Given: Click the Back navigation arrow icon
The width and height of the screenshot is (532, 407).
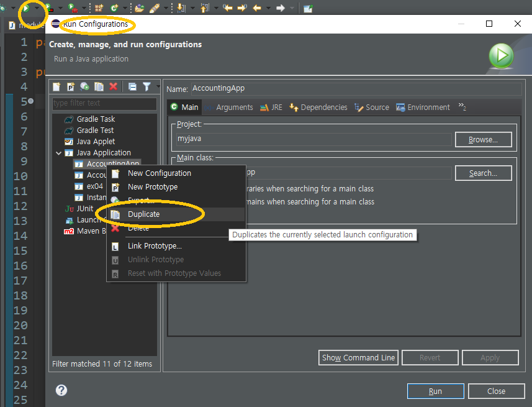Looking at the screenshot, I should pos(257,8).
